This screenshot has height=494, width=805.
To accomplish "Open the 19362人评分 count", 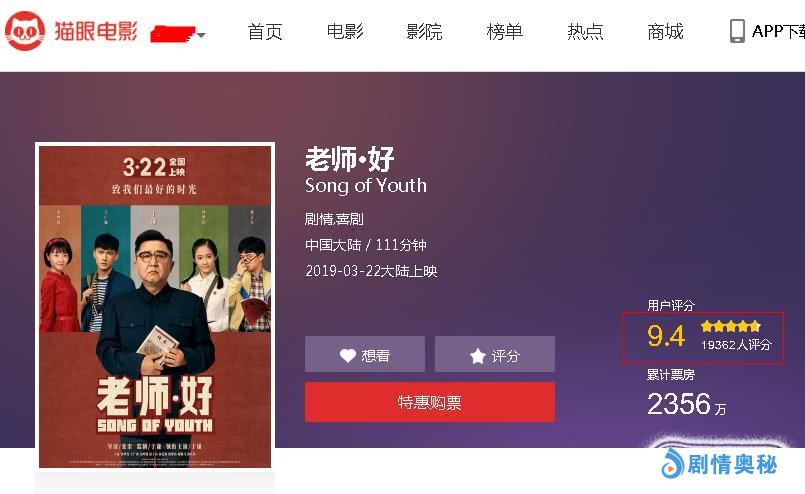I will [x=736, y=345].
